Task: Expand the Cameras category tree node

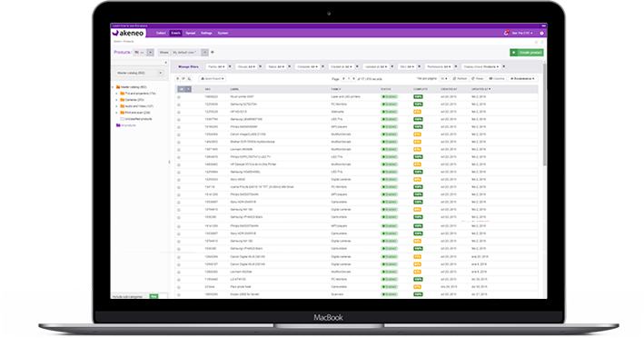Action: (116, 100)
